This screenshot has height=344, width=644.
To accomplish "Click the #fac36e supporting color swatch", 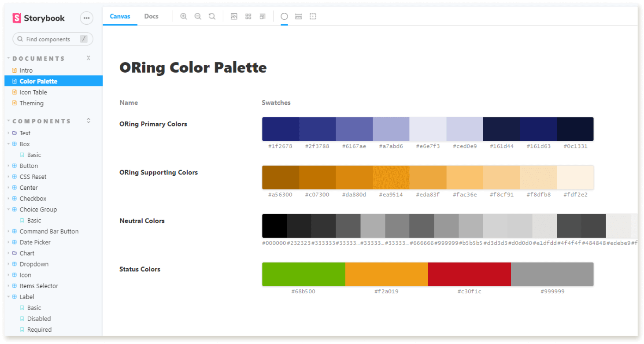I will [465, 178].
